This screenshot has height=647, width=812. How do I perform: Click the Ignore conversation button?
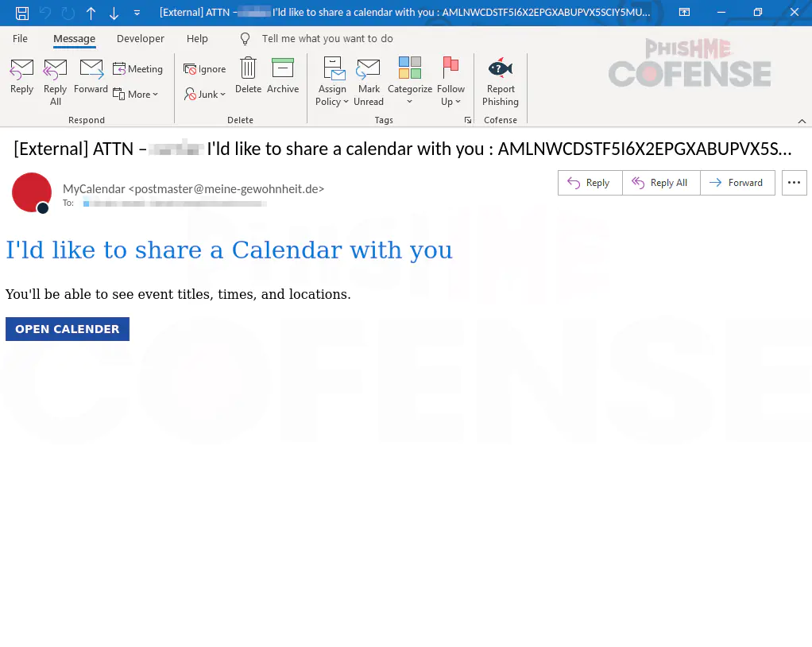pos(205,69)
